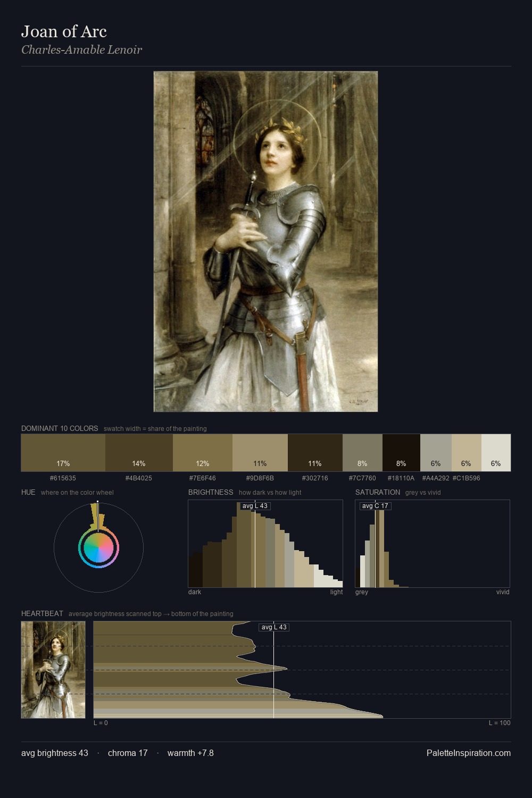
Task: Select the light khaki swatch above #9D8F6B
Action: tap(260, 453)
